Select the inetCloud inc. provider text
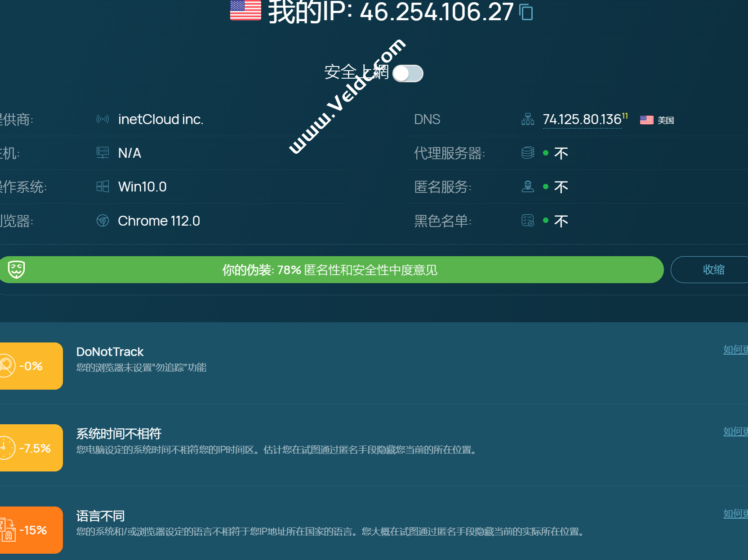The width and height of the screenshot is (748, 560). point(160,119)
